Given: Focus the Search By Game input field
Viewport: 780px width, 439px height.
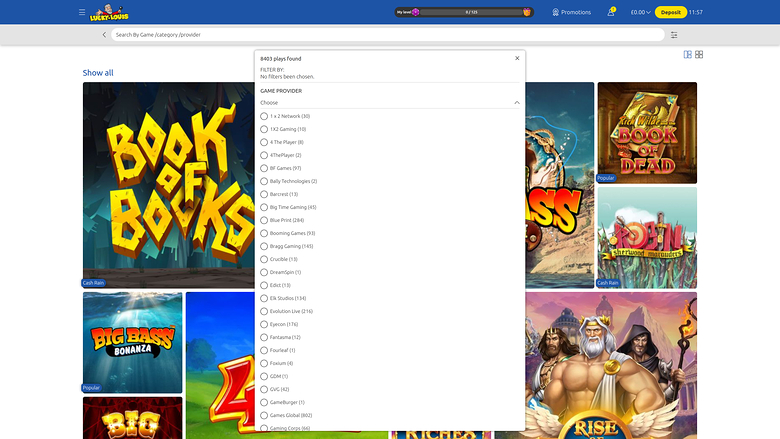Looking at the screenshot, I should (388, 35).
